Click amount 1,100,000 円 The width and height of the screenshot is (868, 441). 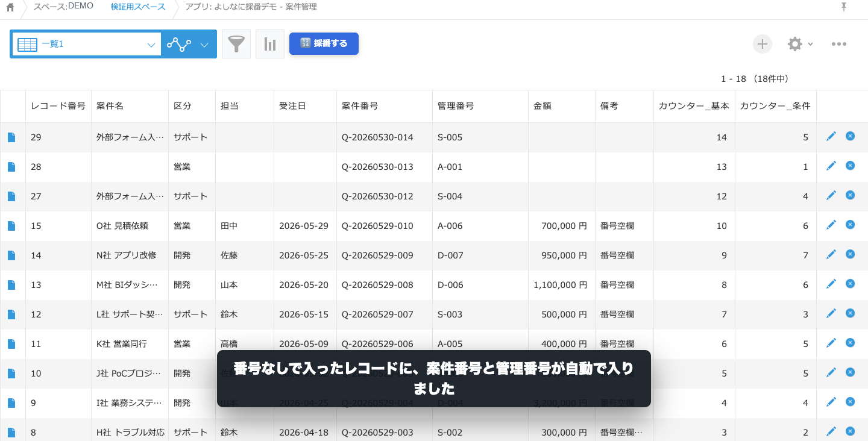point(560,285)
